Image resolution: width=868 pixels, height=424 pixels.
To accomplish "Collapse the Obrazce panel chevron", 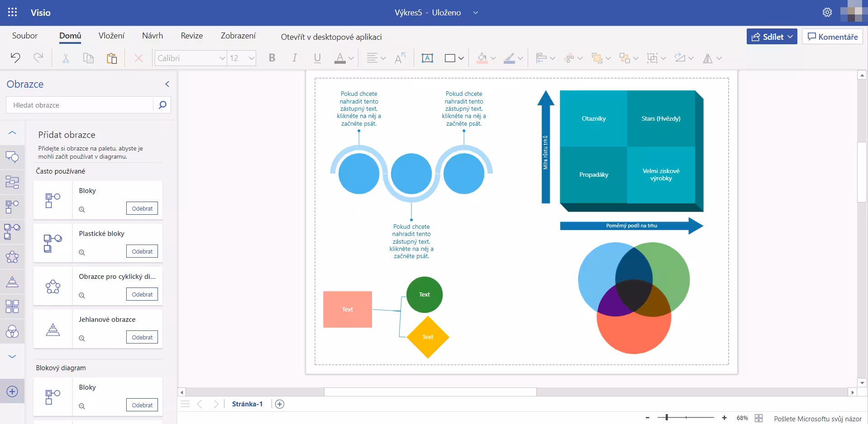I will pyautogui.click(x=167, y=84).
